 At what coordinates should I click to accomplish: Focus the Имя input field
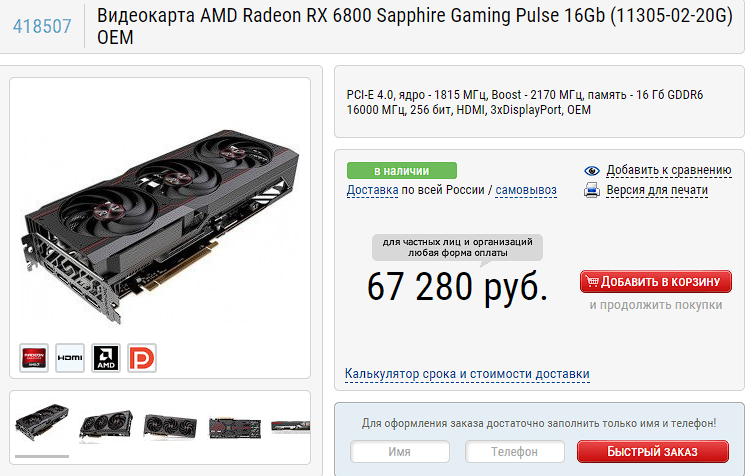[x=400, y=451]
